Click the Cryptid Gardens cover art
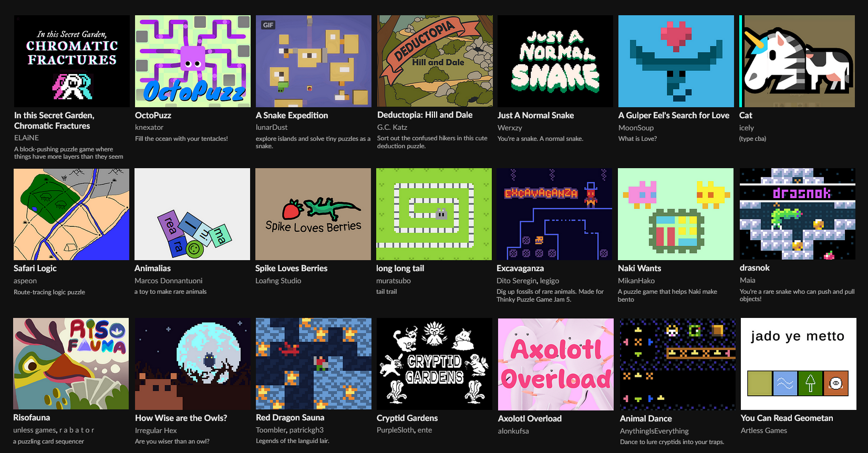The image size is (868, 453). click(x=435, y=364)
